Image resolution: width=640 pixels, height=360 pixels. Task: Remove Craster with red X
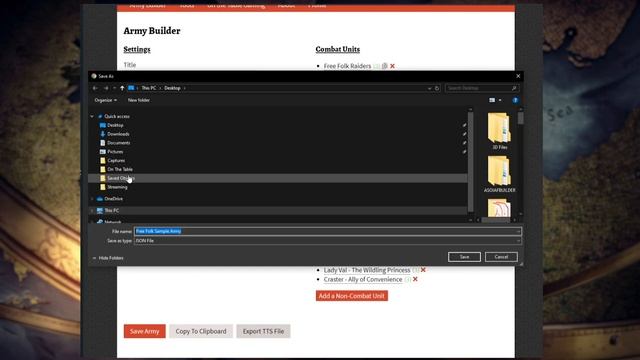pyautogui.click(x=415, y=280)
